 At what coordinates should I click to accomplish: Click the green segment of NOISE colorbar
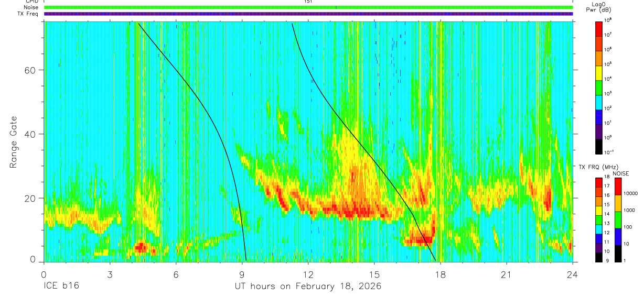pos(618,219)
